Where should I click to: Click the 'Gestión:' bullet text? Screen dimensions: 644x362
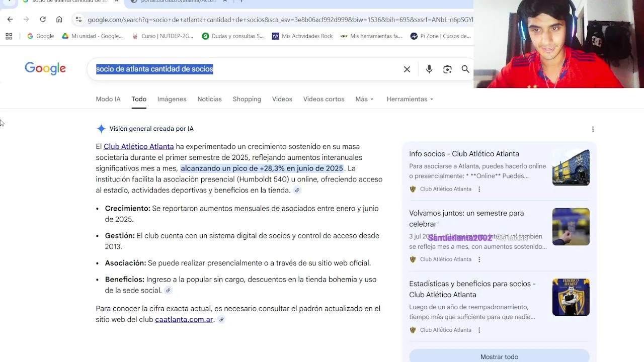(x=120, y=236)
